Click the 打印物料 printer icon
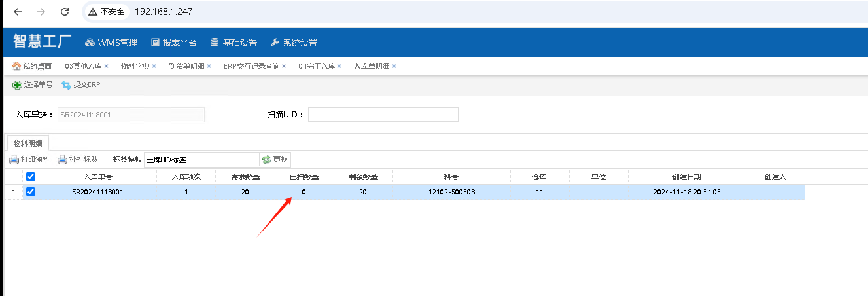The width and height of the screenshot is (868, 296). (14, 160)
